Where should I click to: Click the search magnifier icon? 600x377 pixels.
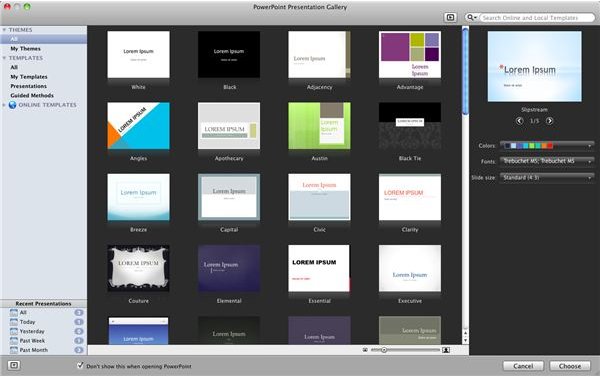click(x=471, y=18)
